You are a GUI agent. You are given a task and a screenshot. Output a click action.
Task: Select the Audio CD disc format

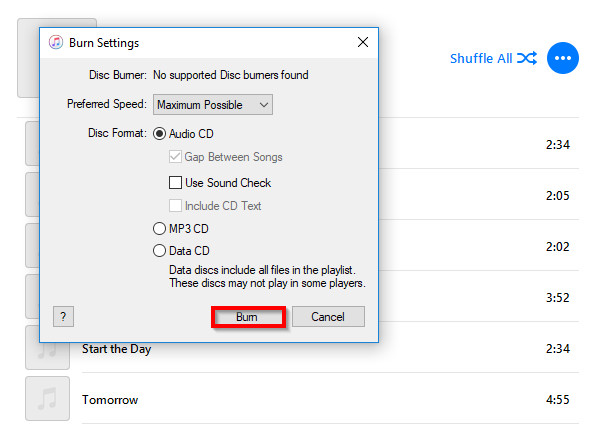click(160, 133)
